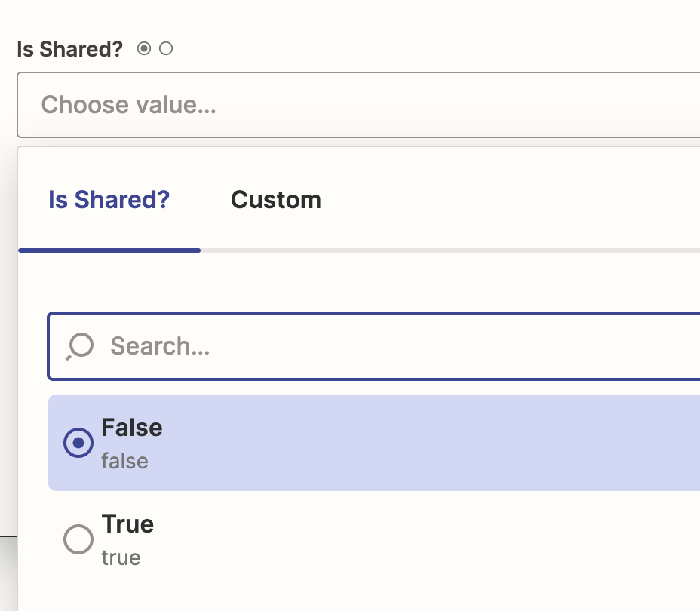The height and width of the screenshot is (611, 700).
Task: Click the lowercase true value text
Action: click(x=121, y=557)
